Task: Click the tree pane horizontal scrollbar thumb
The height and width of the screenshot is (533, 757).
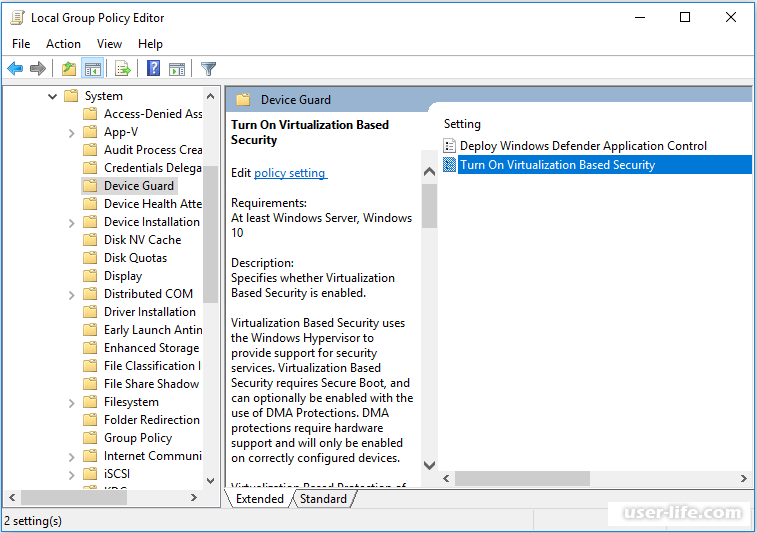Action: click(x=74, y=497)
